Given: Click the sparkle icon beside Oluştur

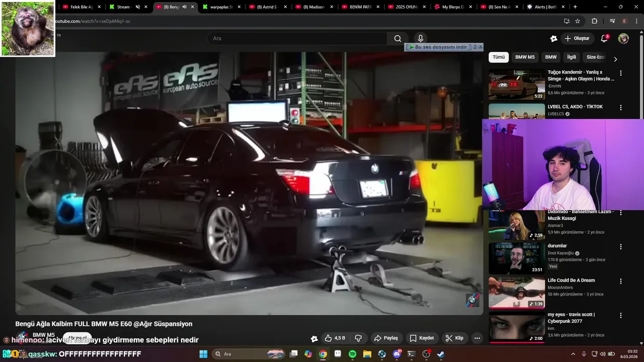Looking at the screenshot, I should (x=553, y=39).
